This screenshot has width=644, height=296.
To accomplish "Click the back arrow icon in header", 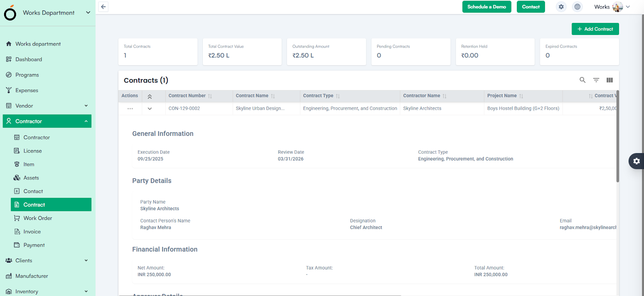I will tap(103, 7).
